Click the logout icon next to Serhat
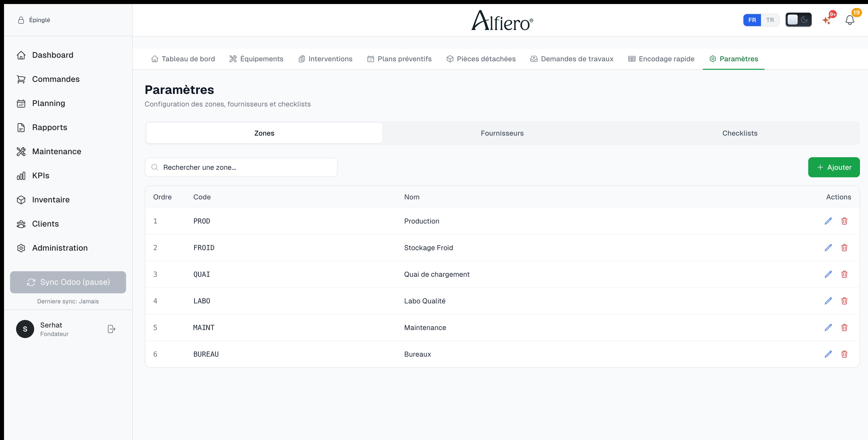 point(111,329)
